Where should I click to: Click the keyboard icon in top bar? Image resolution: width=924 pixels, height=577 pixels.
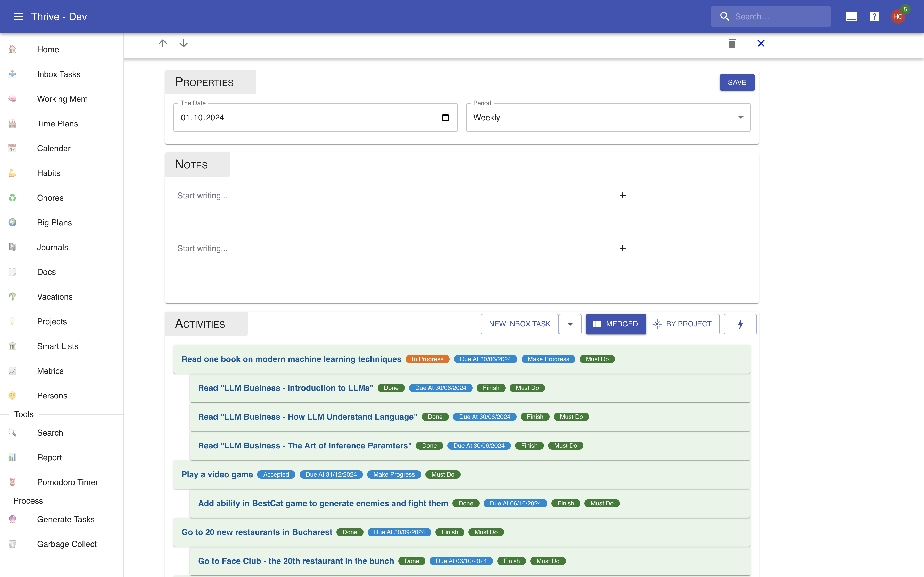pyautogui.click(x=852, y=16)
